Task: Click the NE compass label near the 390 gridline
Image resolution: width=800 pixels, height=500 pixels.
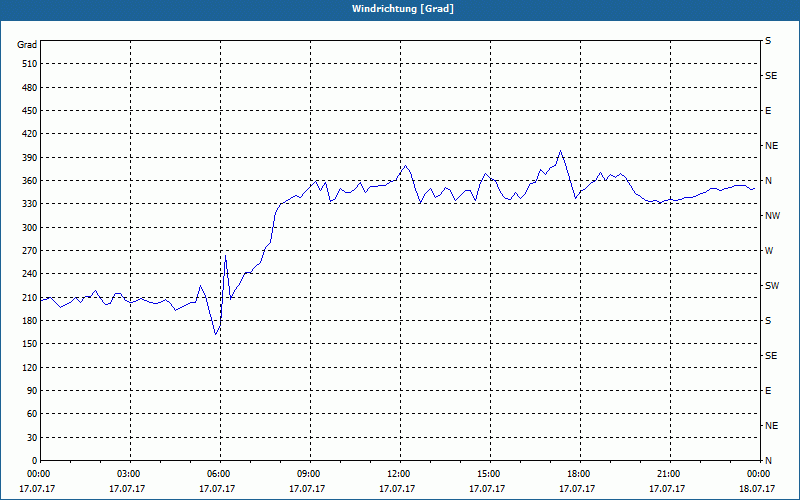Action: point(771,146)
